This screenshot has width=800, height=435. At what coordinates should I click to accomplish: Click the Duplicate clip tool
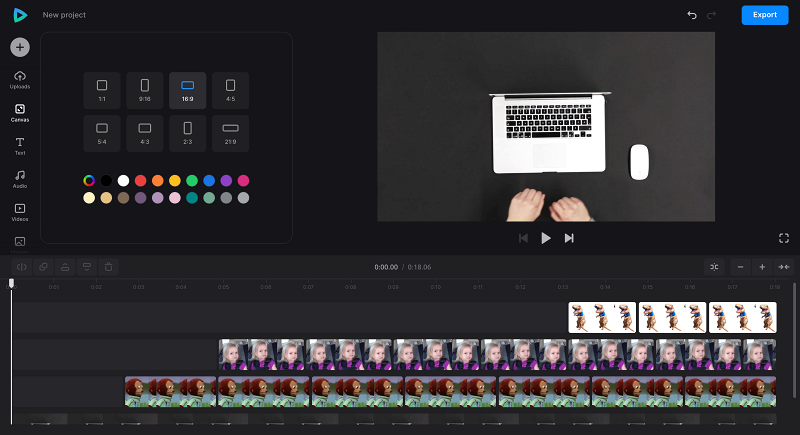[x=43, y=267]
